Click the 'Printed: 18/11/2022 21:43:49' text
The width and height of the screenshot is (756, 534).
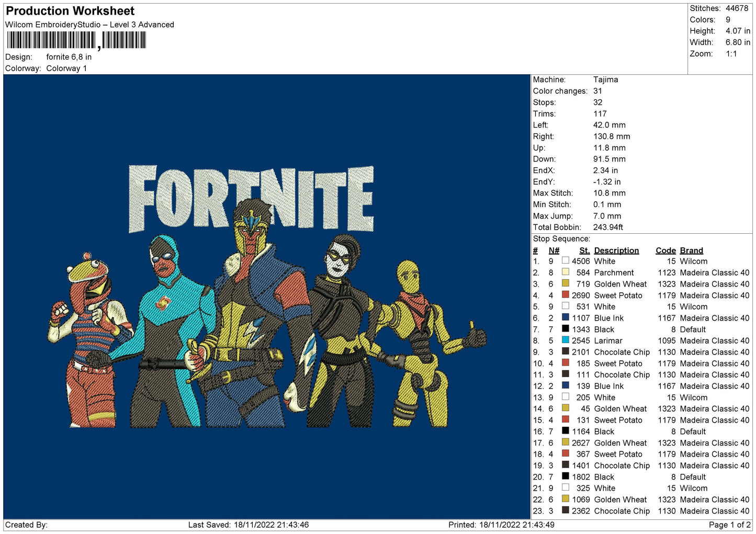tap(501, 525)
